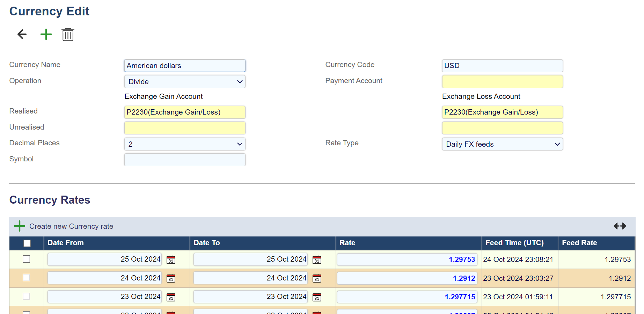This screenshot has width=644, height=314.
Task: Open the Rate Type dropdown
Action: tap(502, 144)
